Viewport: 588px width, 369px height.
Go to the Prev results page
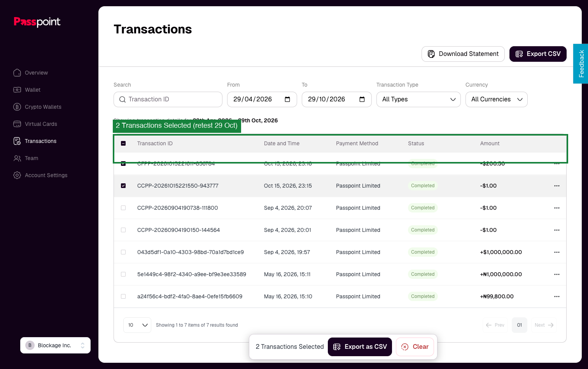coord(495,325)
